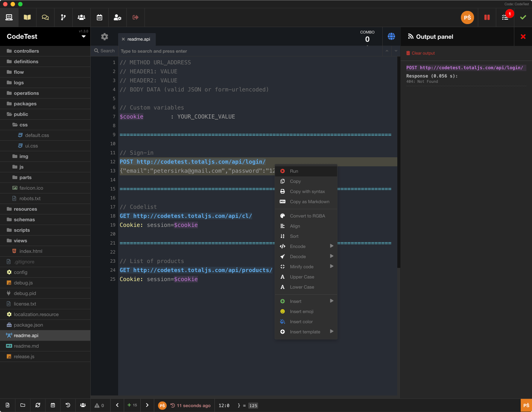Focus the search input field
This screenshot has width=532, height=412.
click(250, 51)
